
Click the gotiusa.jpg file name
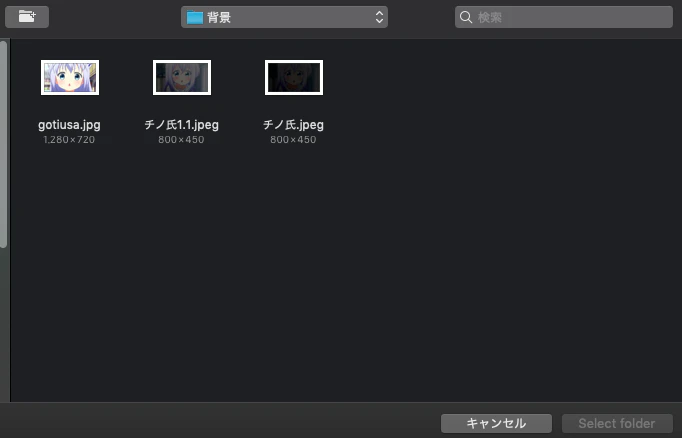pyautogui.click(x=69, y=125)
